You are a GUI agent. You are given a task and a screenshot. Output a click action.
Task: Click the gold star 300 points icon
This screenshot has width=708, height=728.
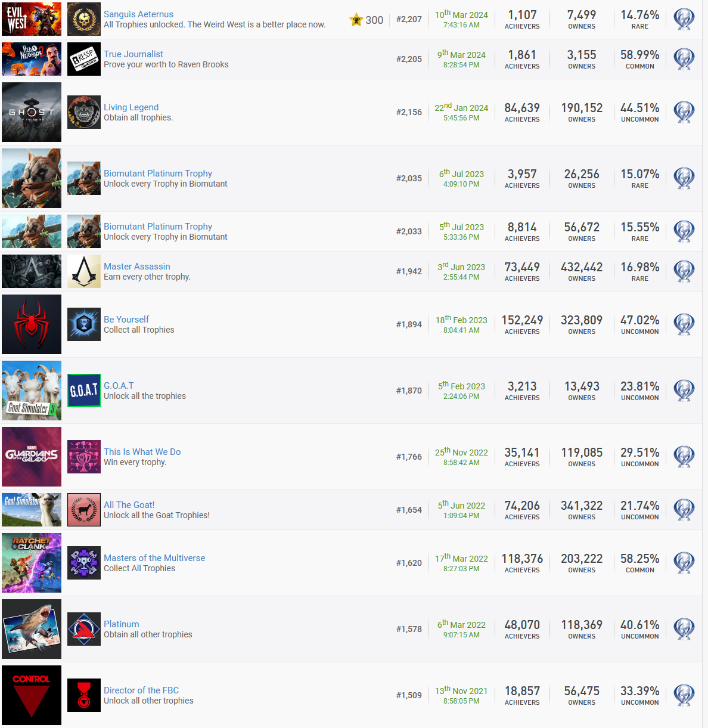pos(356,20)
